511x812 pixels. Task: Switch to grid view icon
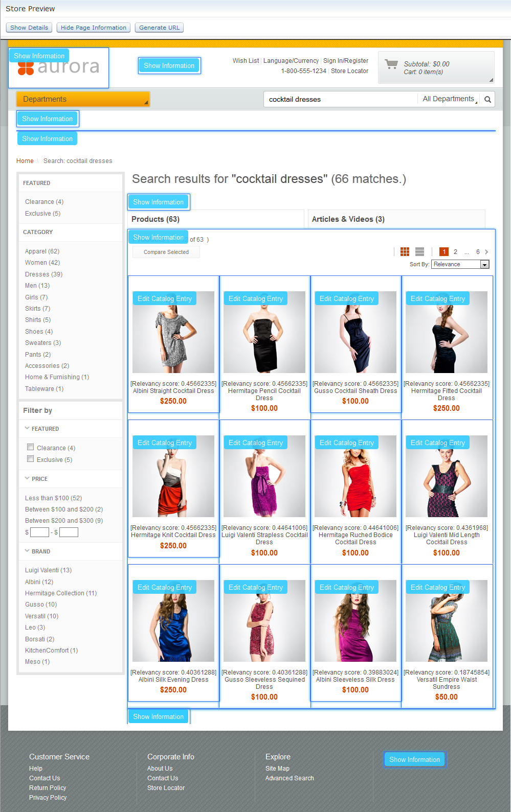point(405,251)
